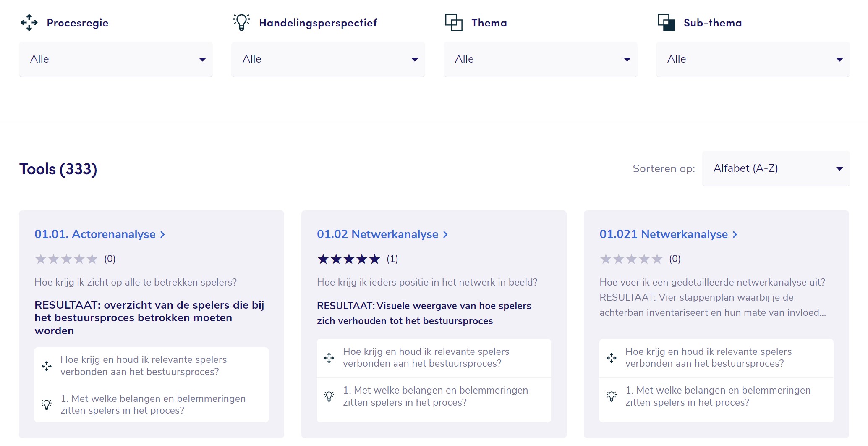Viewport: 868px width, 446px height.
Task: Click lightbulb icon in Actorenanalyse card
Action: [47, 405]
